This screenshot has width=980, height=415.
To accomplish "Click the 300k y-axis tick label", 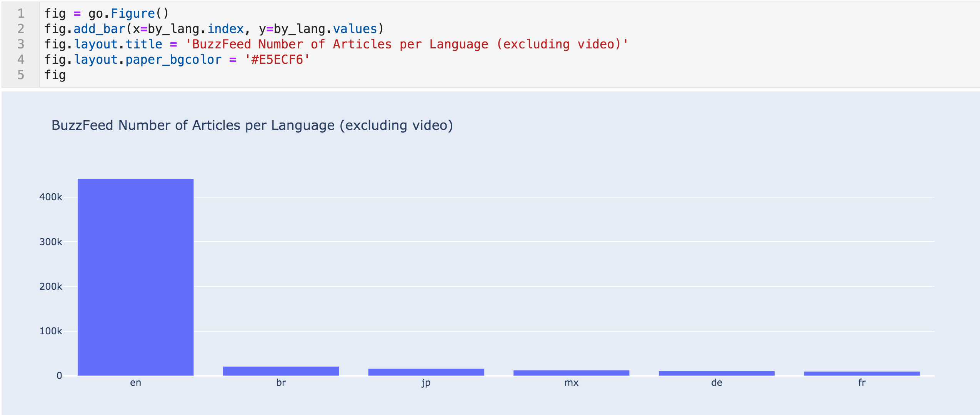I will (x=51, y=242).
